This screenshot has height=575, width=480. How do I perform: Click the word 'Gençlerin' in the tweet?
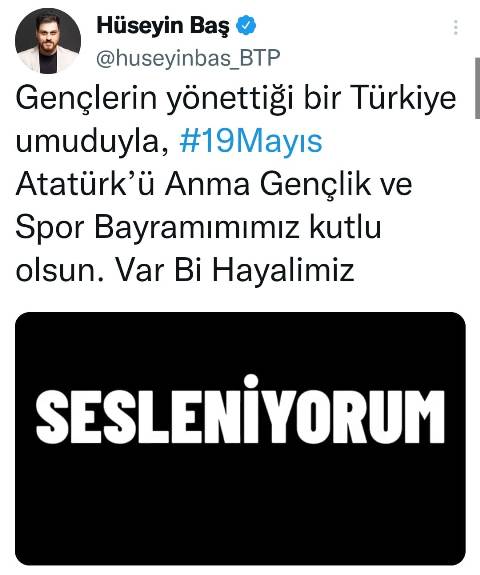coord(86,99)
